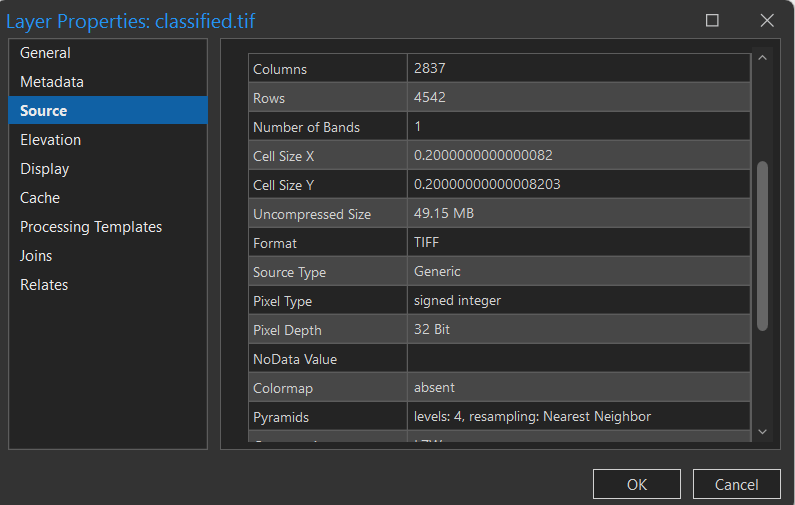Click the Pyramids row value
Image resolution: width=795 pixels, height=505 pixels.
pos(532,416)
